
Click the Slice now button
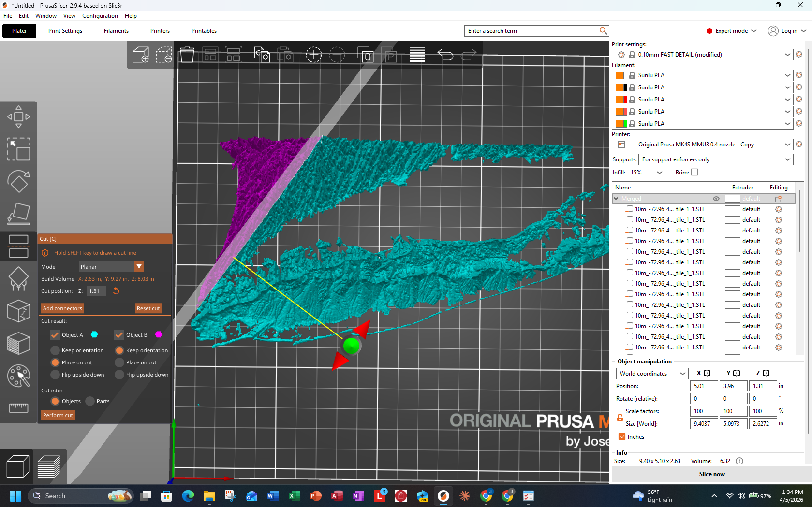(712, 474)
